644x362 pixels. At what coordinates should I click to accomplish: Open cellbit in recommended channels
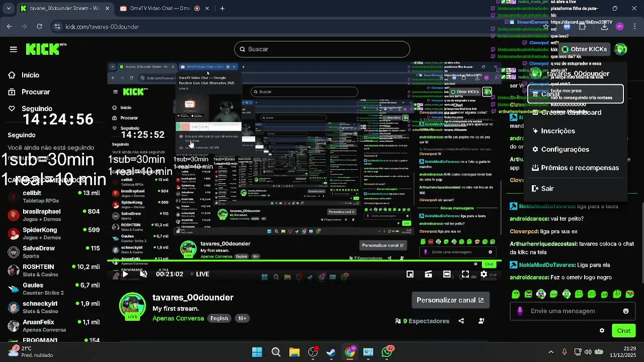coord(54,197)
